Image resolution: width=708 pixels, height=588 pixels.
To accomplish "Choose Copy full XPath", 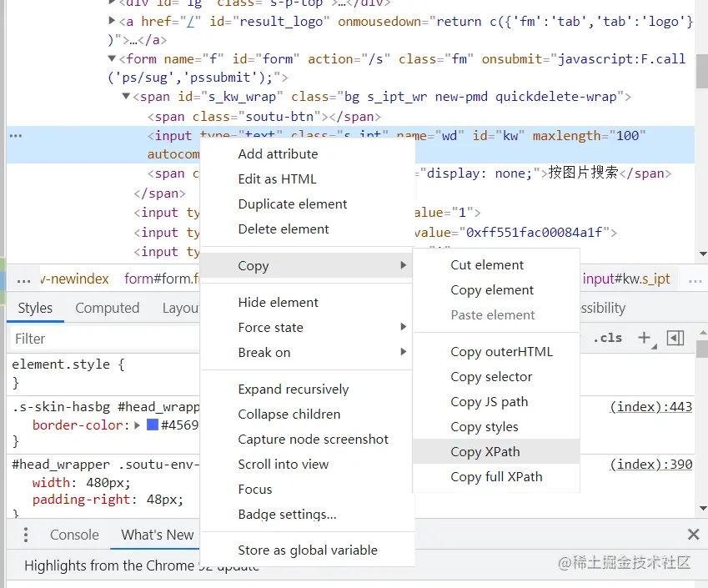I will click(496, 477).
